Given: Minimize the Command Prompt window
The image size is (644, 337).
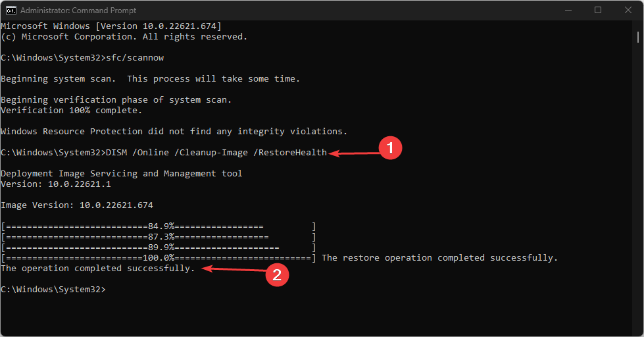Looking at the screenshot, I should click(566, 10).
